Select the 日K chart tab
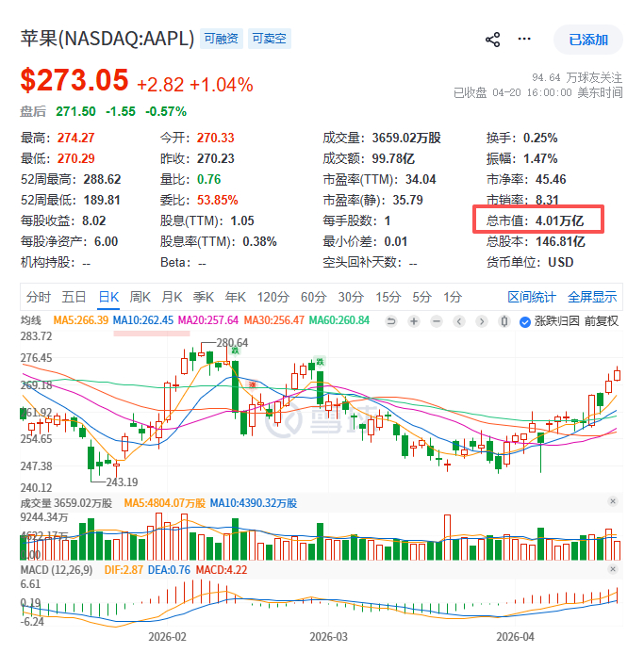The width and height of the screenshot is (644, 653). (x=108, y=297)
